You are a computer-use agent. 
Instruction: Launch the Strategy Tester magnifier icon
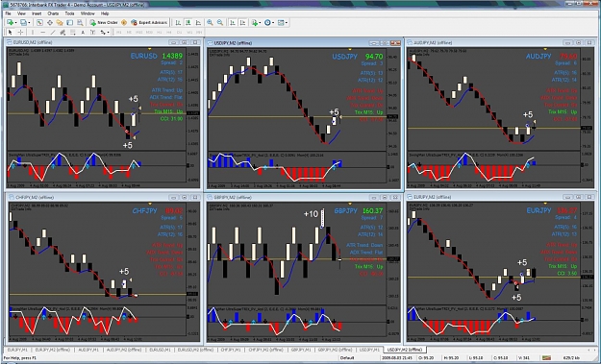[x=80, y=23]
